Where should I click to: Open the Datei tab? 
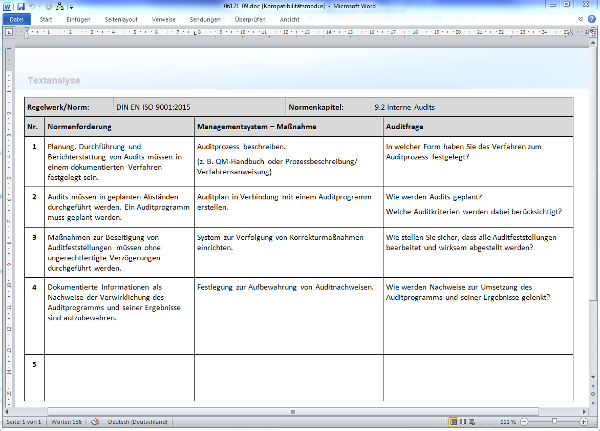[x=17, y=18]
